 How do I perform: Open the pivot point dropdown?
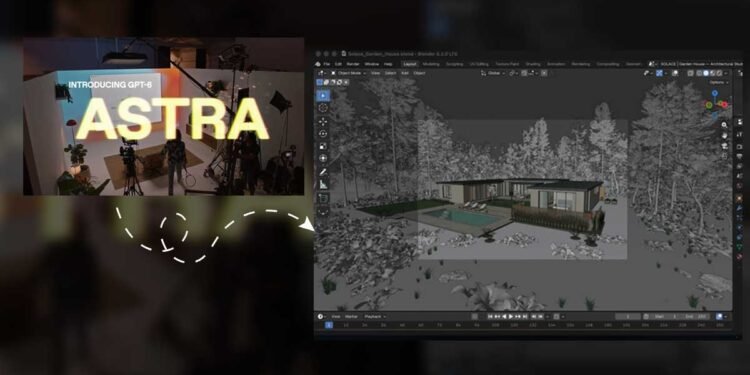514,73
